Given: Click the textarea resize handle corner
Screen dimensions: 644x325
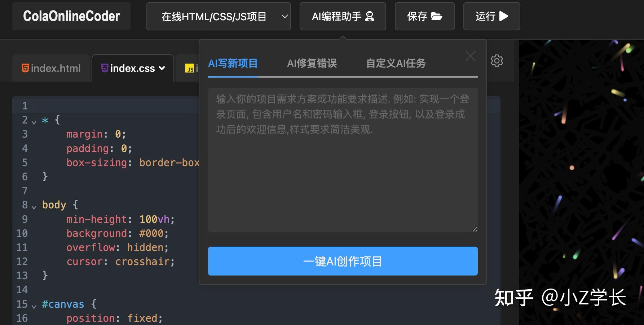Looking at the screenshot, I should (x=475, y=229).
